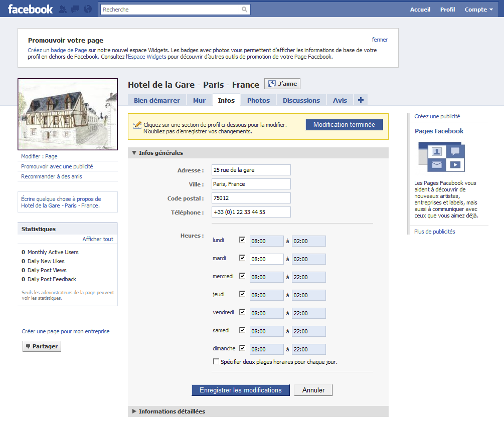The width and height of the screenshot is (504, 423).
Task: Open mercredi closing time 22:00 field
Action: click(x=308, y=277)
